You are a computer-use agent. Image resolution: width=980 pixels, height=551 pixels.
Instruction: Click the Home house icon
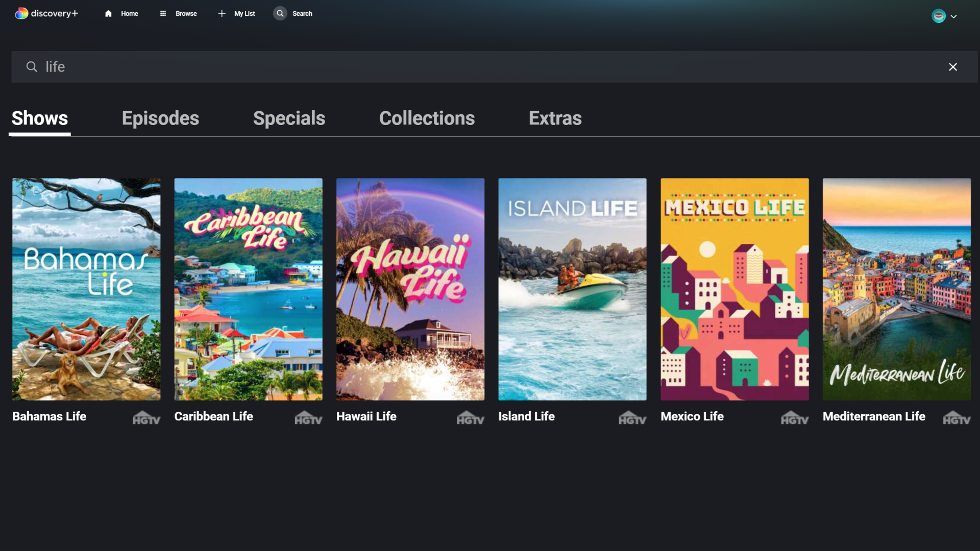click(108, 14)
